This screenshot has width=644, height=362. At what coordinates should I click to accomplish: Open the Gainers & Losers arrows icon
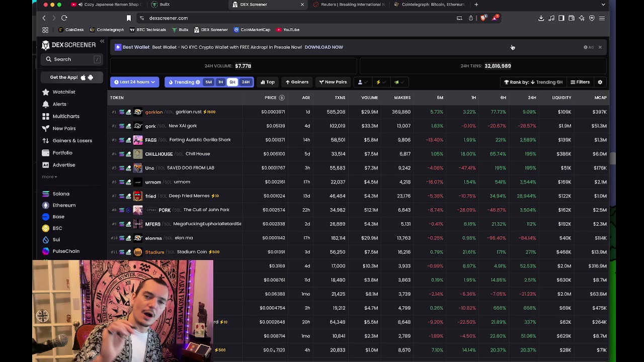(46, 141)
